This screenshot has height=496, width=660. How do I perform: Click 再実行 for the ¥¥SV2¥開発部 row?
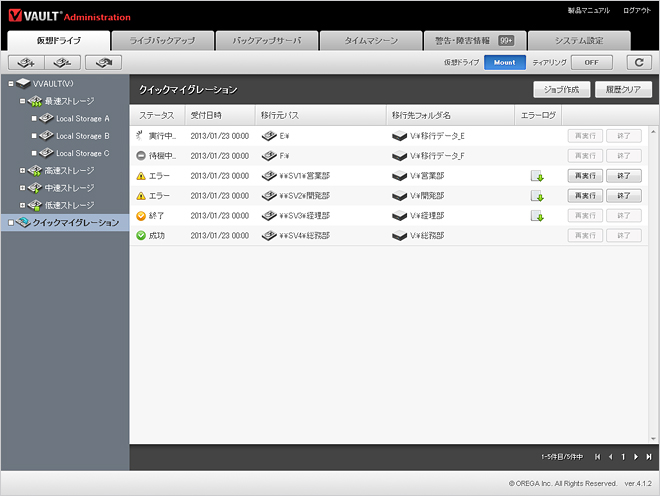(x=585, y=196)
